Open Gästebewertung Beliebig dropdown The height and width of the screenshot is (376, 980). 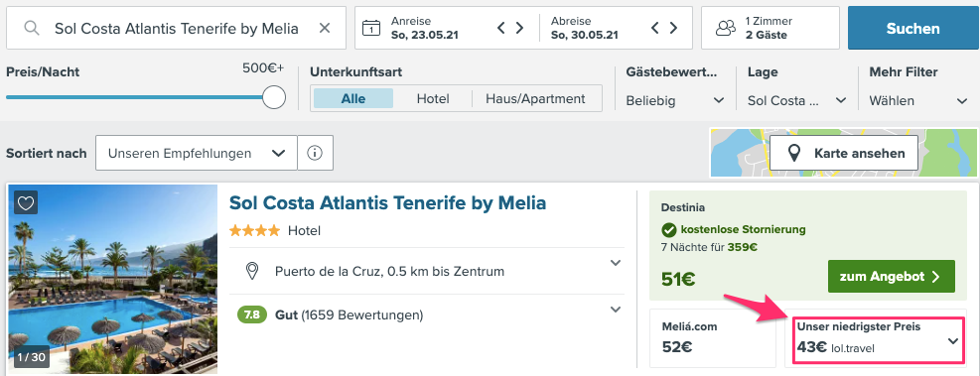point(675,100)
